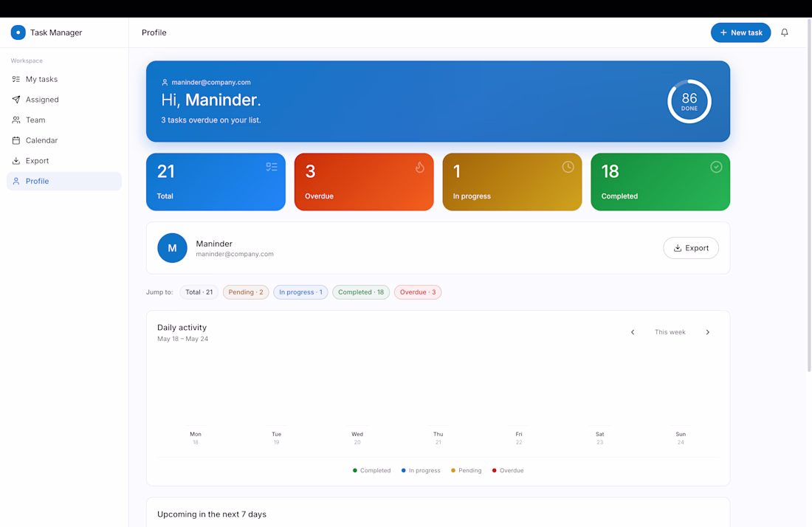Click the Calendar icon in sidebar

tap(16, 140)
